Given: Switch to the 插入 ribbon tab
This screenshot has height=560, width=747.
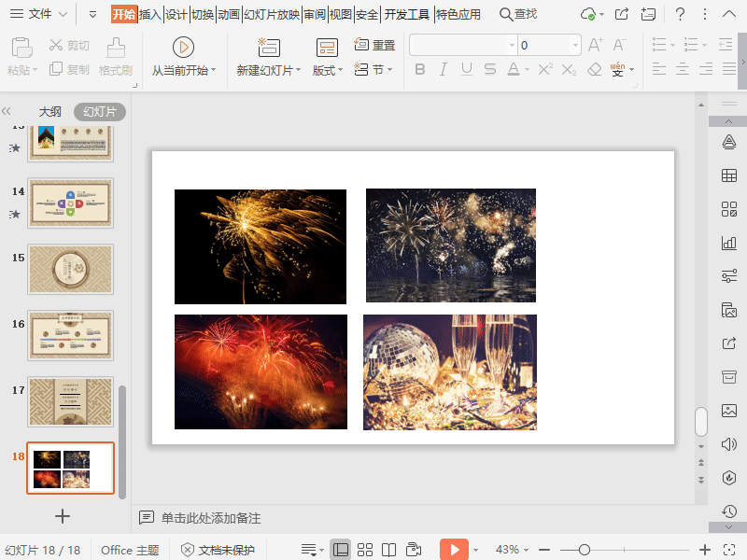Looking at the screenshot, I should pos(150,14).
